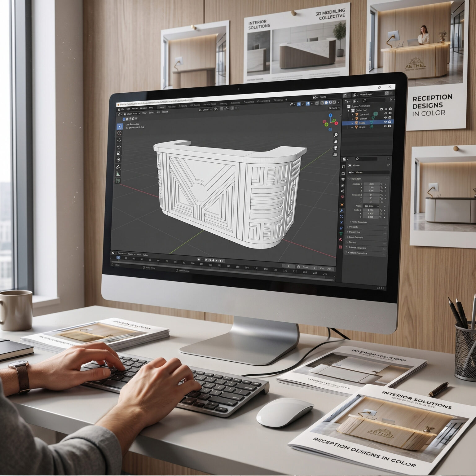Open the Window menu
Image resolution: width=476 pixels, height=476 pixels.
pos(143,108)
